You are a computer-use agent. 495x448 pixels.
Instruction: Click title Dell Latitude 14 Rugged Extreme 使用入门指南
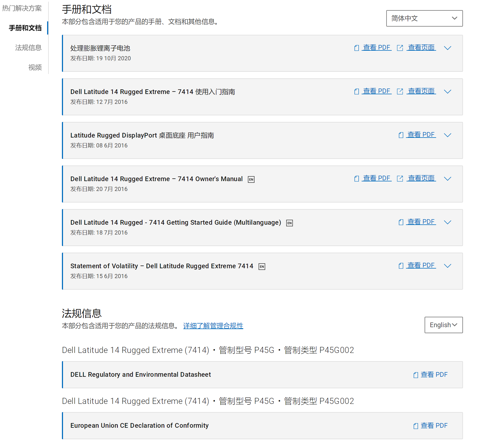coord(153,92)
